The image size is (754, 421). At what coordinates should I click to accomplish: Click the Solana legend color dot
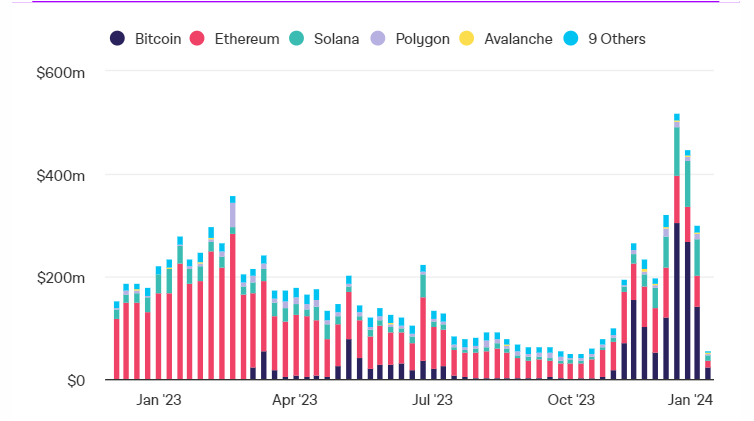[297, 39]
